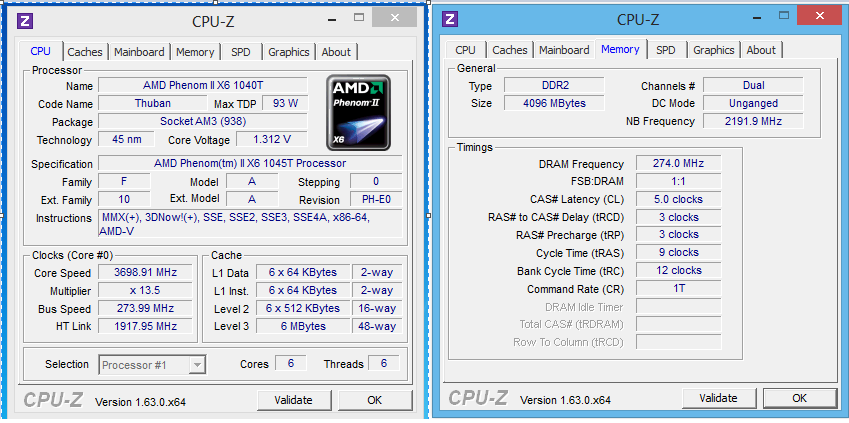
Task: Open Mainboard tab in right window
Action: 564,50
